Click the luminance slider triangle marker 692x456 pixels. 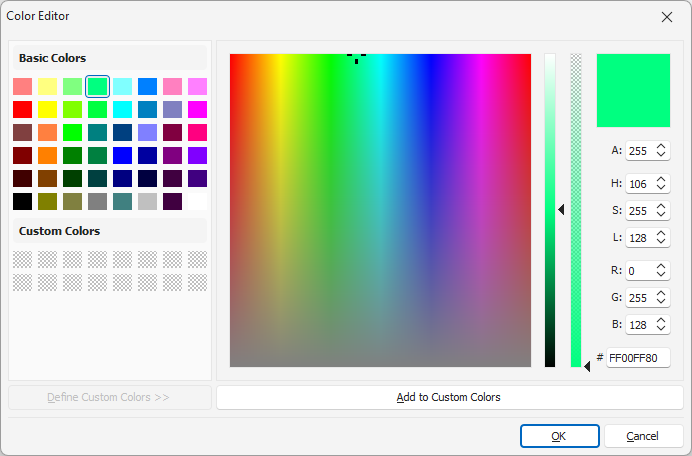pyautogui.click(x=561, y=210)
